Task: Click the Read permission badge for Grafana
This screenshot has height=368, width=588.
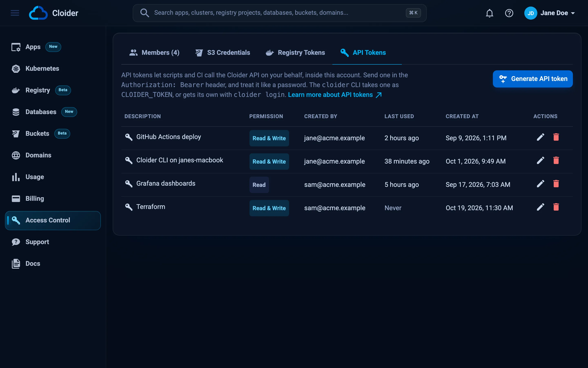Action: [x=259, y=185]
